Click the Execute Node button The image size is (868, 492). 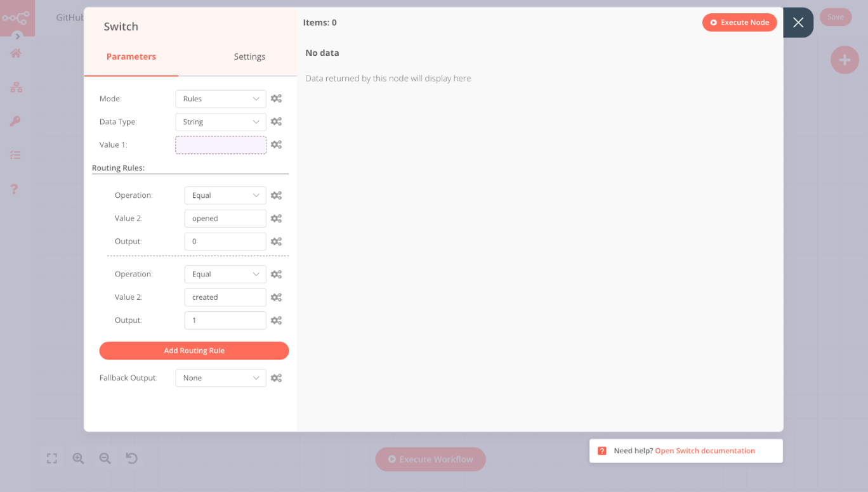pyautogui.click(x=739, y=22)
